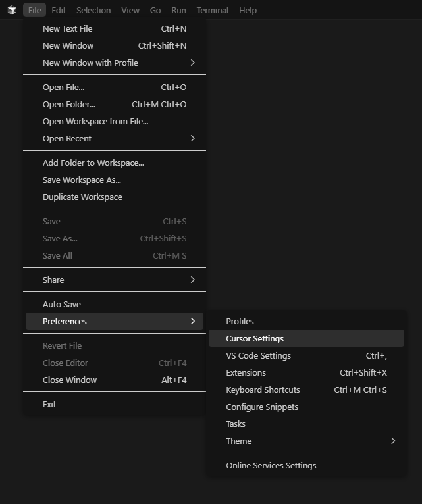Screen dimensions: 422x504
Task: Select Close Window entry
Action: point(115,380)
